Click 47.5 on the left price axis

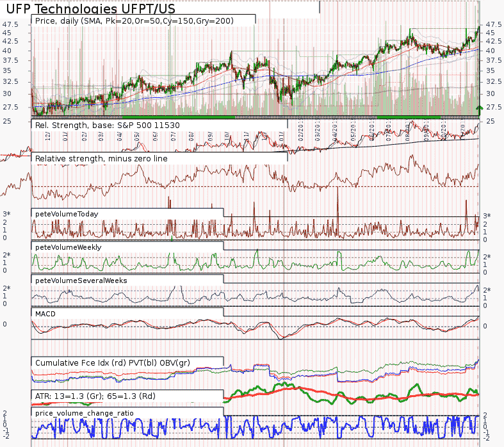click(10, 24)
